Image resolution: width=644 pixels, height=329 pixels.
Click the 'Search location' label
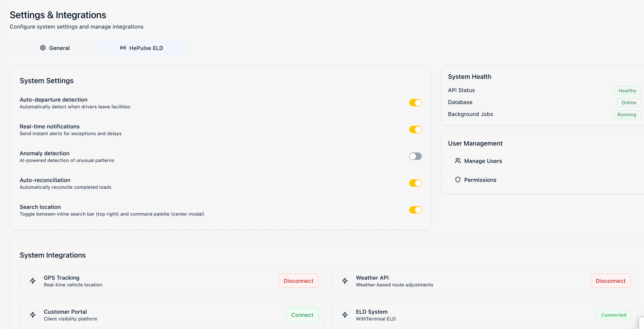40,207
